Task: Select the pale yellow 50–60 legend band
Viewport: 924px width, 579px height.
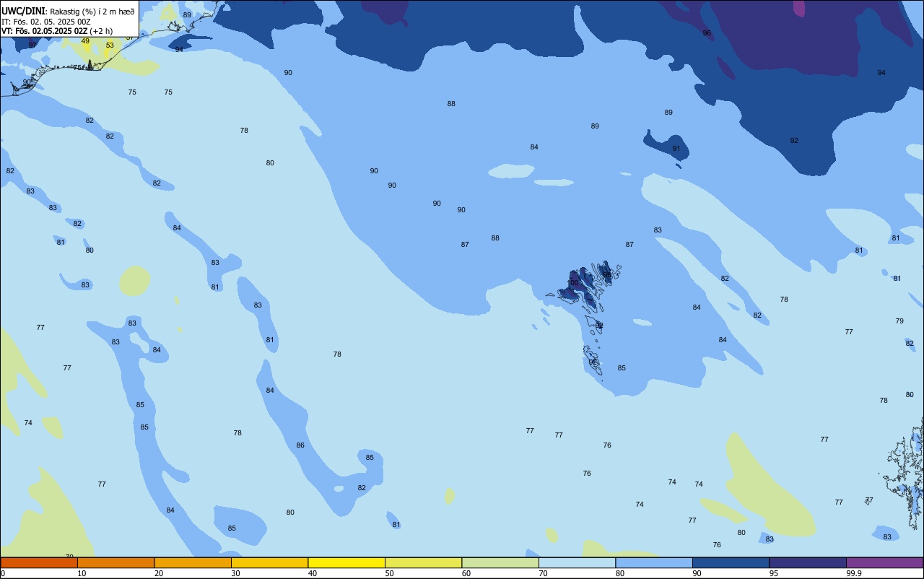Action: (x=423, y=562)
